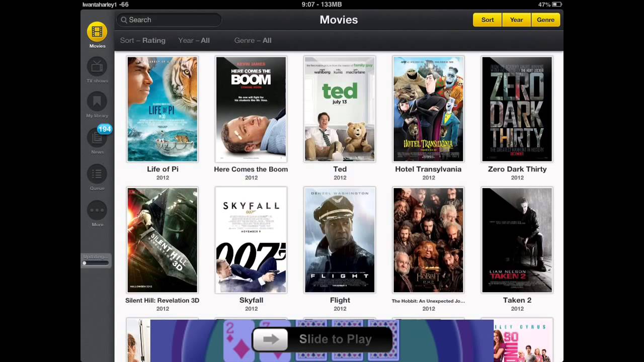Open the Skyfall poster
The height and width of the screenshot is (362, 644).
(251, 240)
